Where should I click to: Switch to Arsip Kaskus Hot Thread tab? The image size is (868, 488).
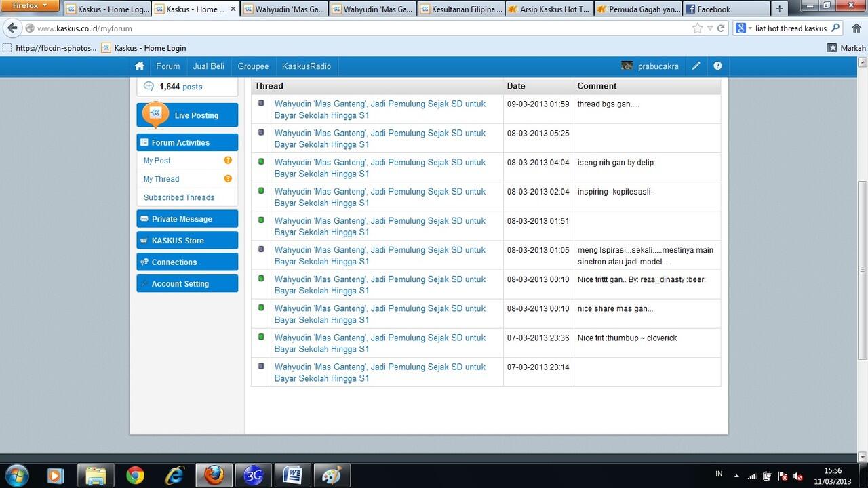tap(550, 9)
